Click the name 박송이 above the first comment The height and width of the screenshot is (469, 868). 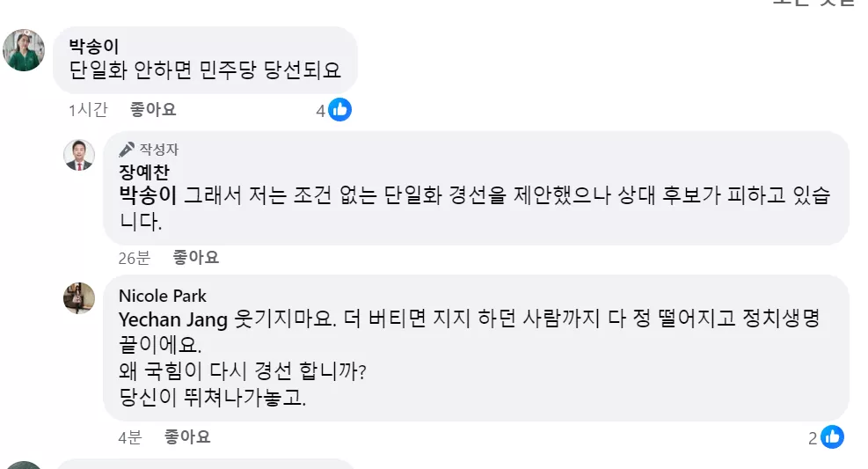(x=93, y=46)
